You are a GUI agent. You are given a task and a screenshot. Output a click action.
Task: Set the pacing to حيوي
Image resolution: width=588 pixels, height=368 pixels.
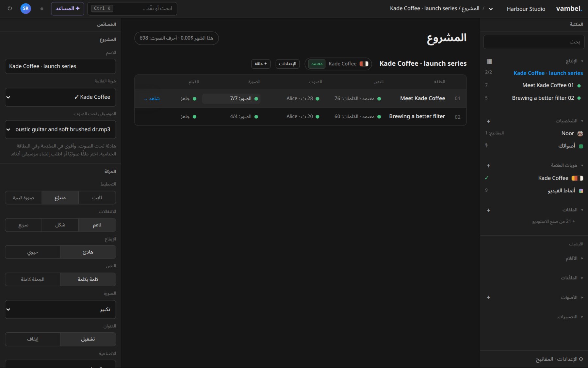pyautogui.click(x=33, y=252)
